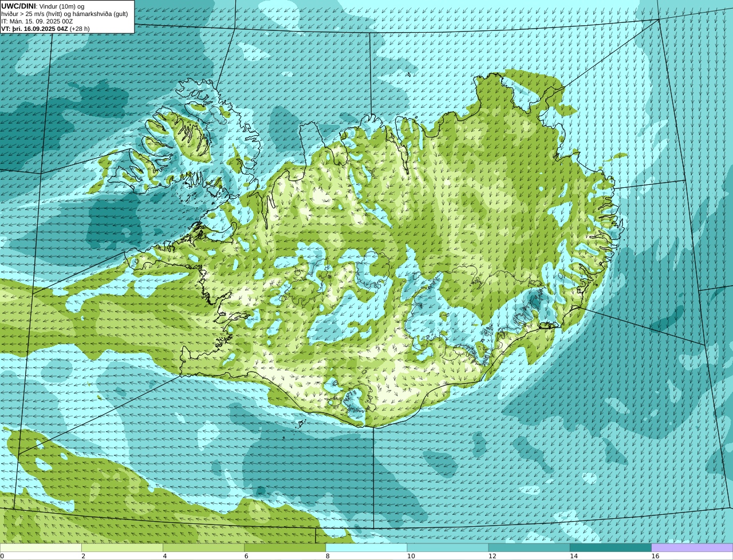Click the "16" label on the color scale
Viewport: 733px width, 560px height.
[655, 556]
